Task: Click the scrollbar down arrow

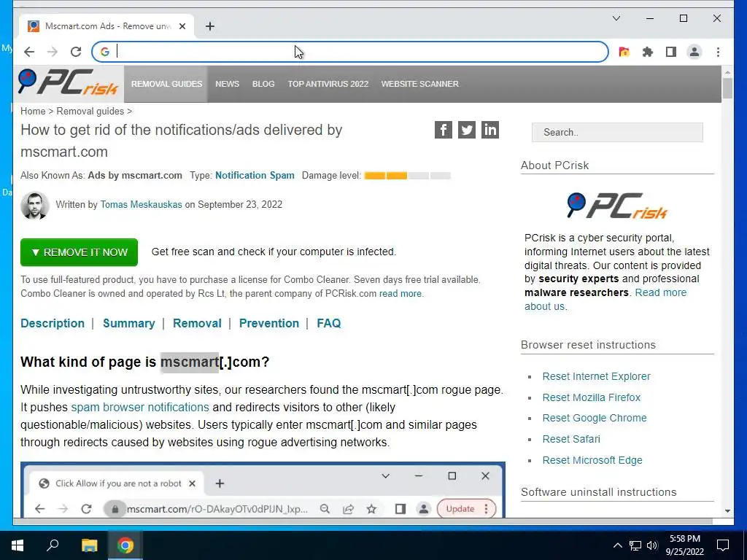Action: (727, 511)
